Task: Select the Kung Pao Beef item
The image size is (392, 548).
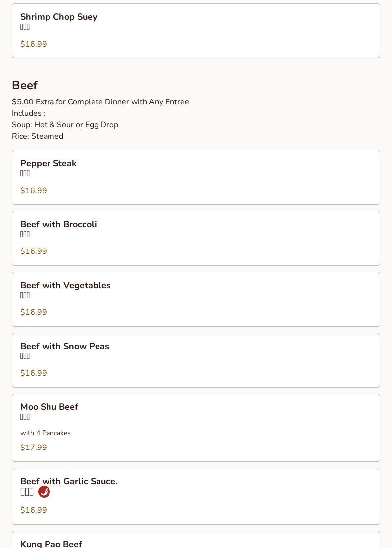Action: click(x=51, y=543)
